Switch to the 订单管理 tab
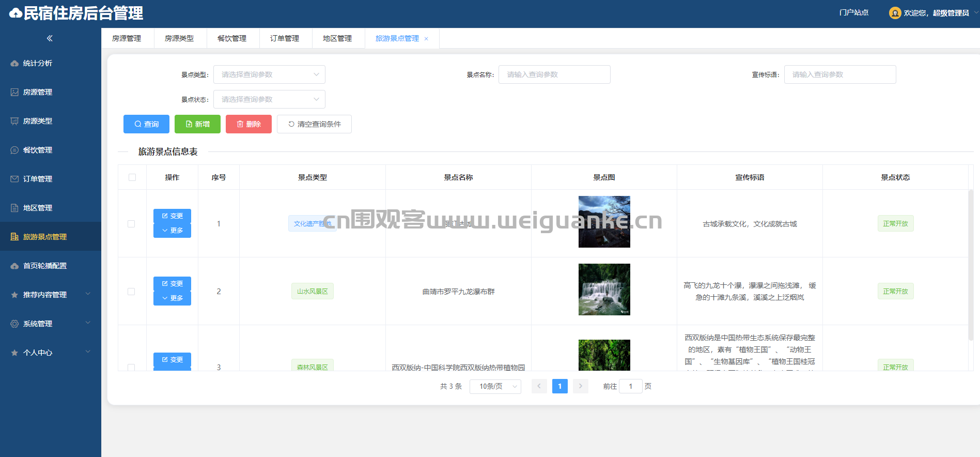Screen dimensions: 980x457 click(285, 38)
